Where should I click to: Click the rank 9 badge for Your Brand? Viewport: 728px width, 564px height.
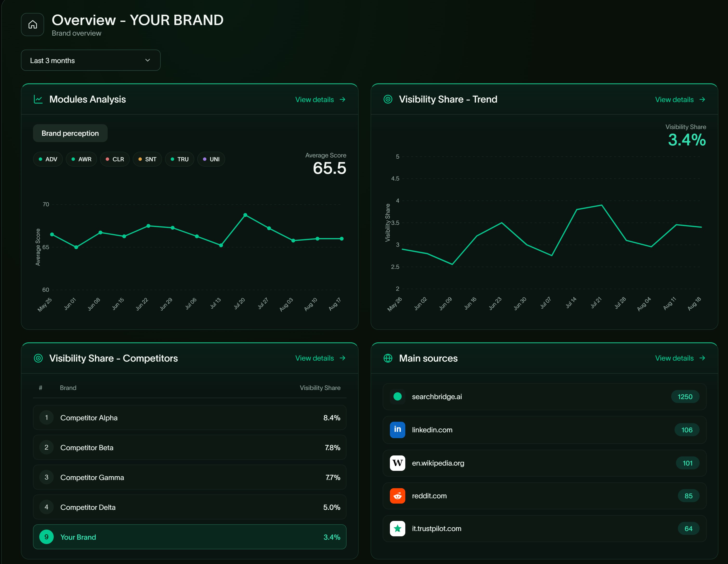(x=46, y=537)
